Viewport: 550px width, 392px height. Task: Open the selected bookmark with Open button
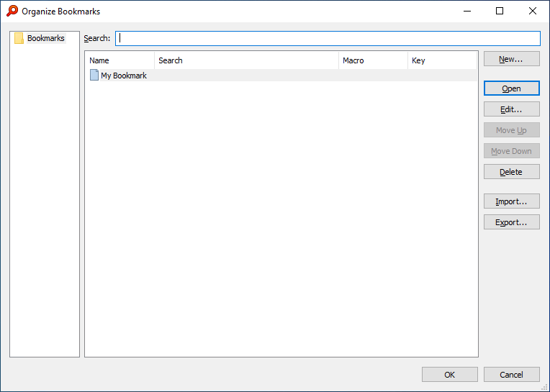point(511,88)
